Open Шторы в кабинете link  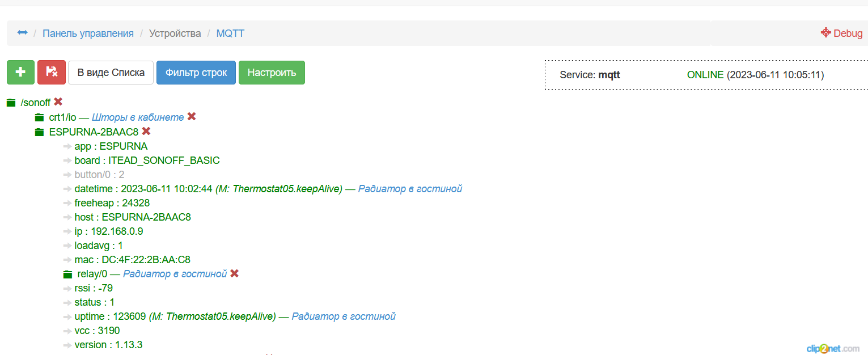tap(138, 117)
